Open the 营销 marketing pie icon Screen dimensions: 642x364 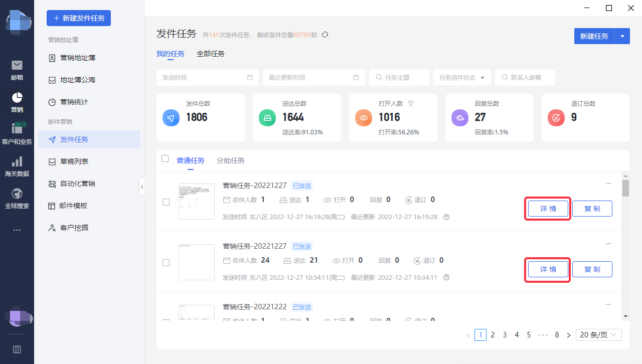point(17,97)
